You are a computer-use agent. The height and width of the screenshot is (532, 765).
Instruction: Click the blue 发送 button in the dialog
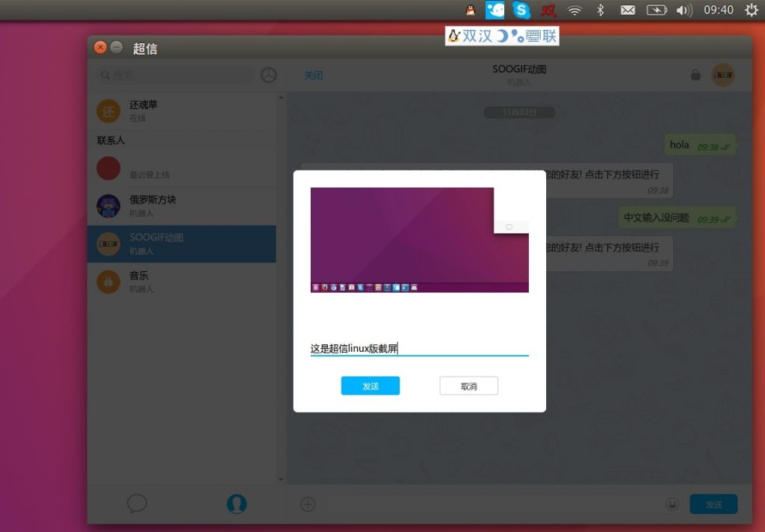371,386
